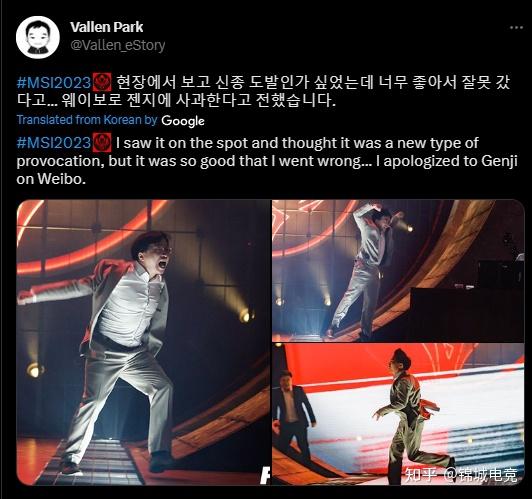This screenshot has height=499, width=532.
Task: Follow the #MSI2023 hashtag in English translation
Action: 54,143
